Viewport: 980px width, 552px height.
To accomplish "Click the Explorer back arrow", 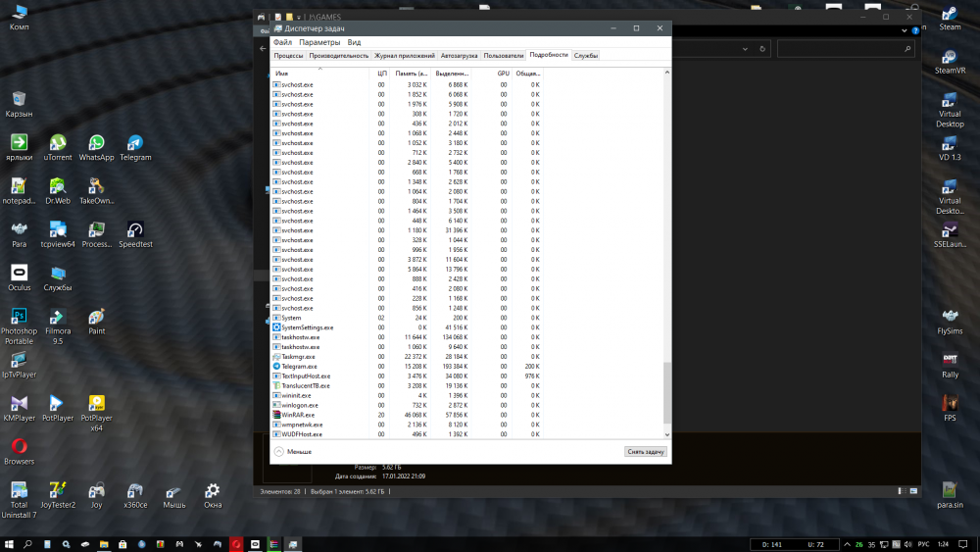I will 263,48.
